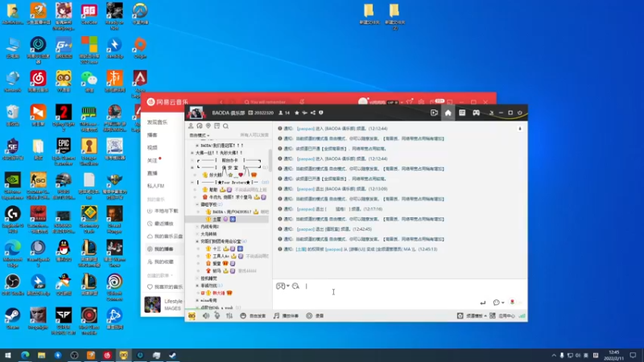Click the video broadcast icon in YY header

(434, 113)
